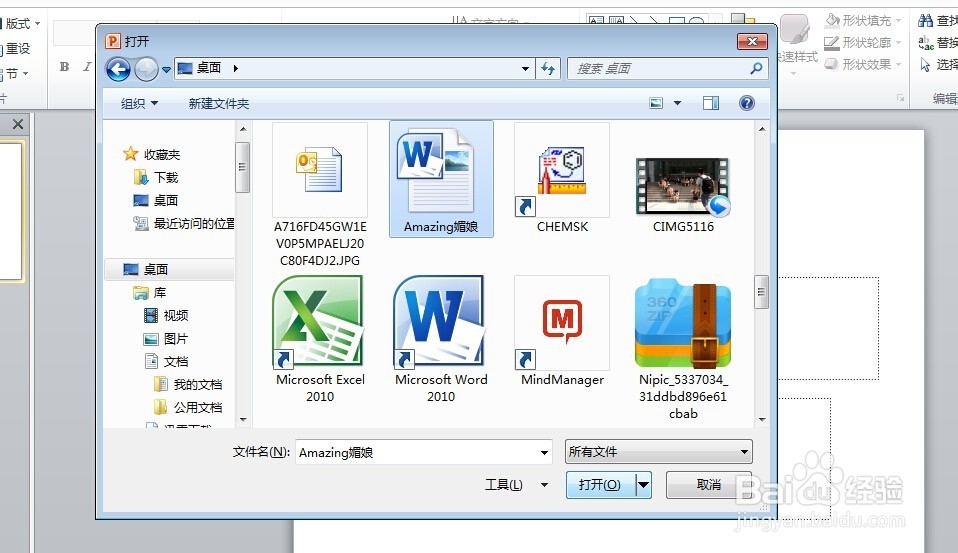
Task: Click the refresh button beside address bar
Action: click(547, 68)
